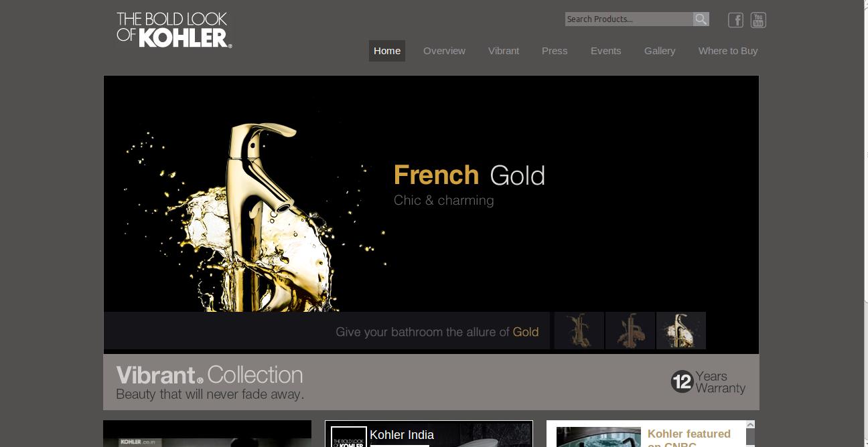Open the Vibrant menu item
Screen dimensions: 868x447
point(504,51)
